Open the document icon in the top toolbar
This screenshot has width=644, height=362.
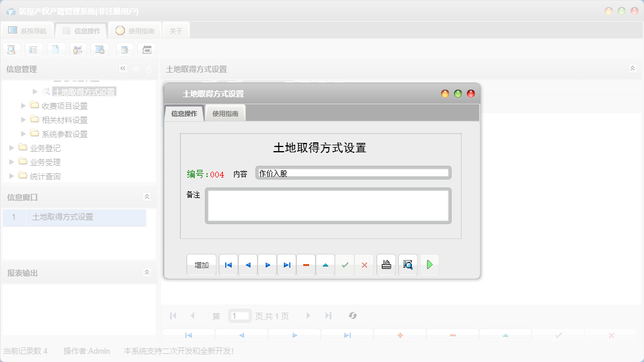56,49
